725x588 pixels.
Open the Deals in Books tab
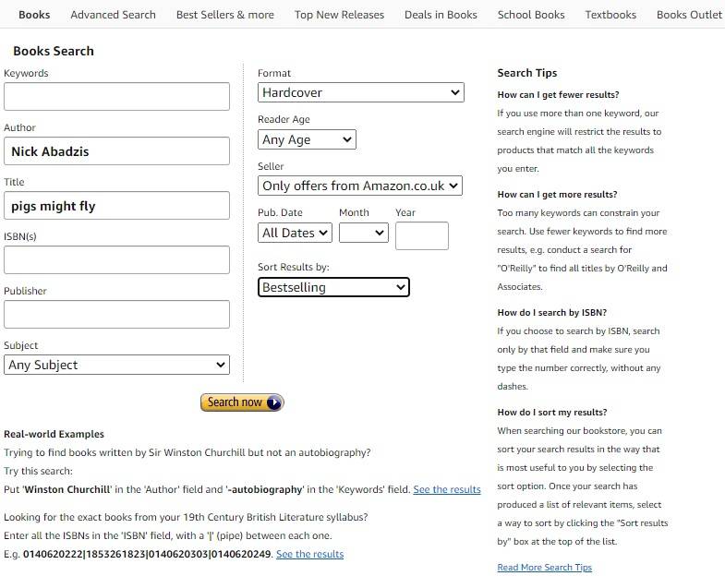[441, 15]
